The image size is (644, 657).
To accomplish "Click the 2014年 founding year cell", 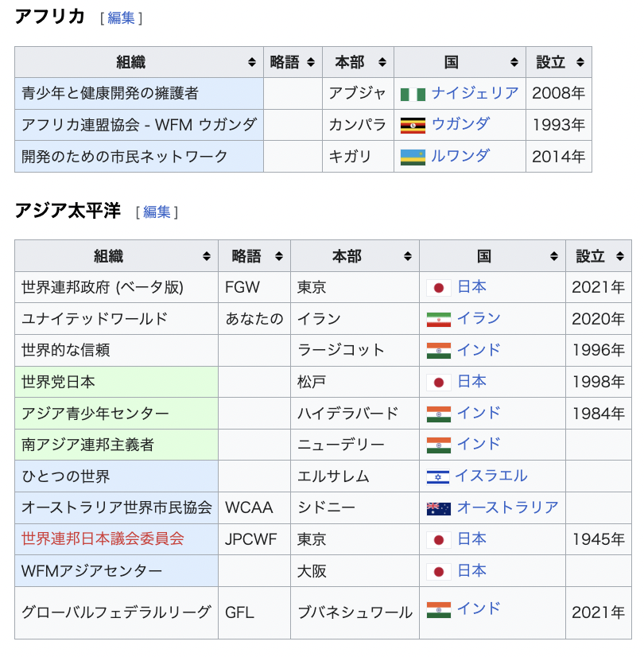I will (559, 156).
